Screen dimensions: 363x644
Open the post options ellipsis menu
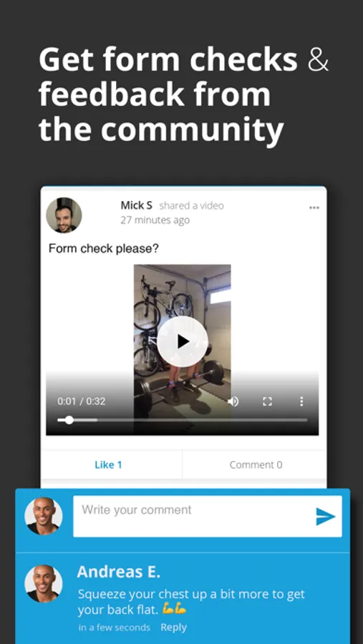point(314,208)
